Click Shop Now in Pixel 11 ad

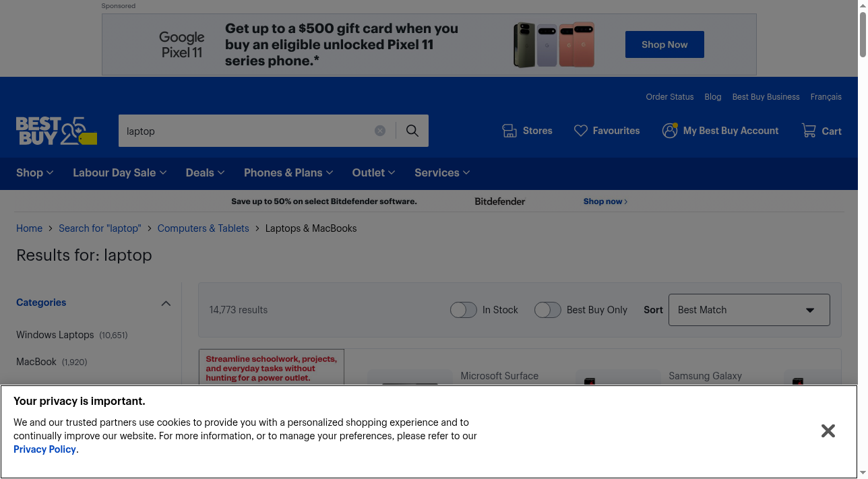(x=664, y=44)
